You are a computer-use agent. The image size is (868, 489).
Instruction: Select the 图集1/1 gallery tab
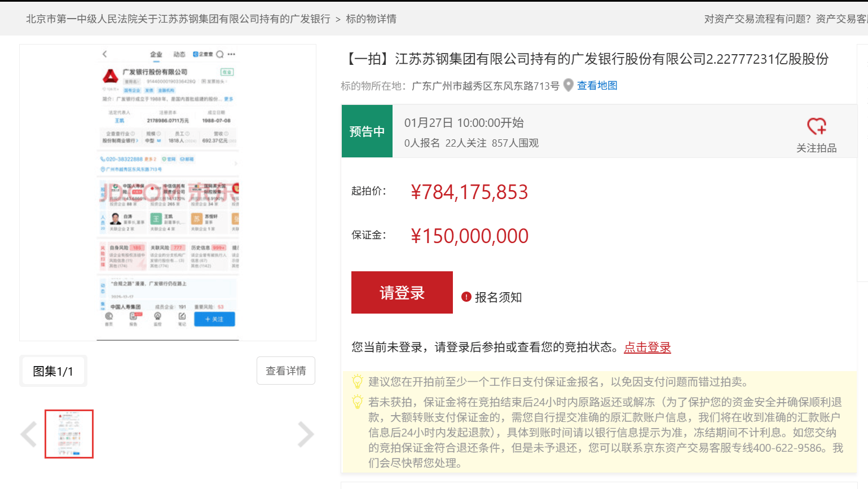pos(53,371)
